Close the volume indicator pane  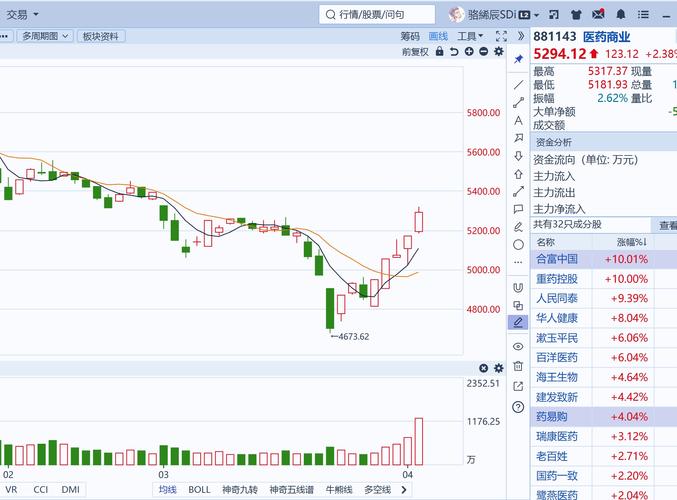pyautogui.click(x=484, y=368)
